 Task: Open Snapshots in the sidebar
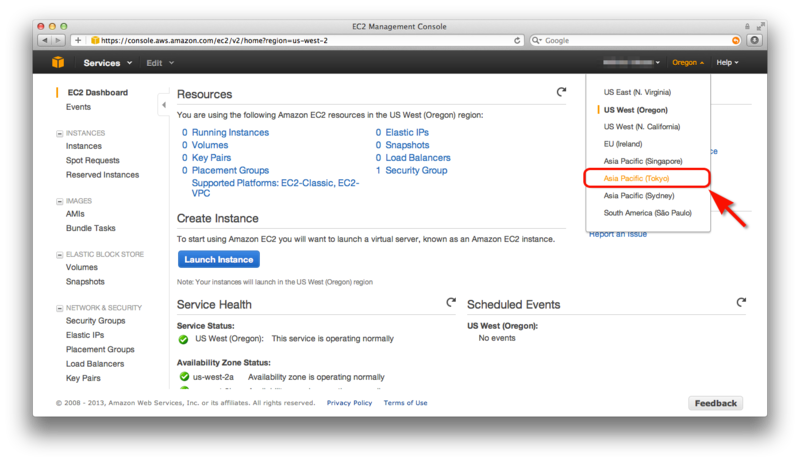(85, 281)
